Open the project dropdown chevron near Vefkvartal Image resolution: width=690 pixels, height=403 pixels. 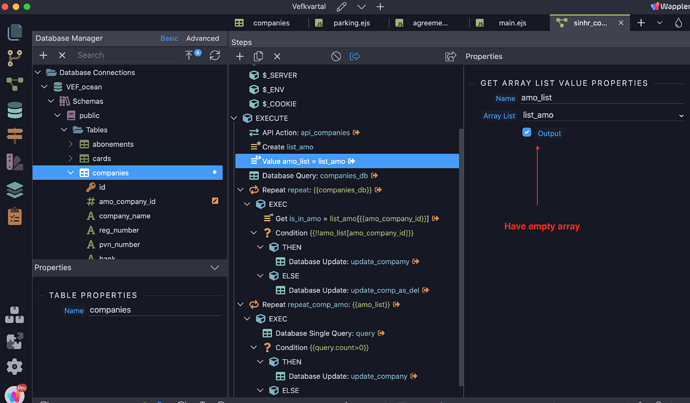point(361,7)
